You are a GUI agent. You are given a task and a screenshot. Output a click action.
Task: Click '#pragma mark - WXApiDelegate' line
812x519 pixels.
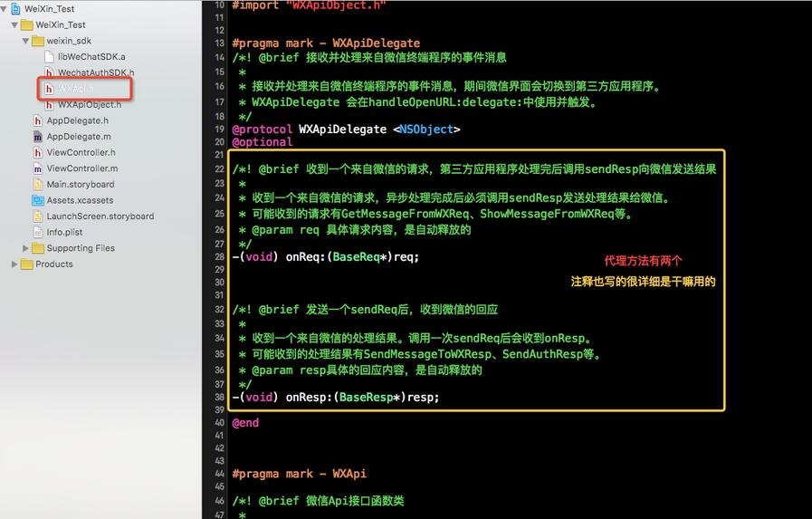pyautogui.click(x=326, y=43)
